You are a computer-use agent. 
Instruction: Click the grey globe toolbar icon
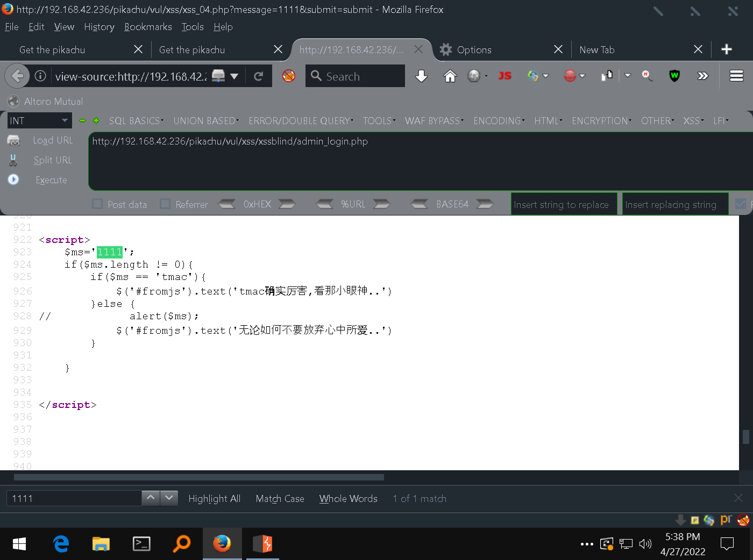point(474,76)
